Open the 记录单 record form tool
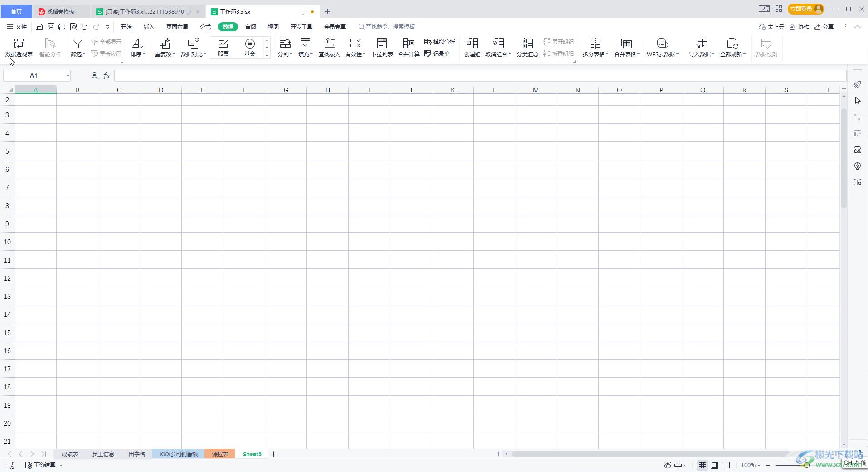Screen dimensions: 868x472 click(x=437, y=54)
